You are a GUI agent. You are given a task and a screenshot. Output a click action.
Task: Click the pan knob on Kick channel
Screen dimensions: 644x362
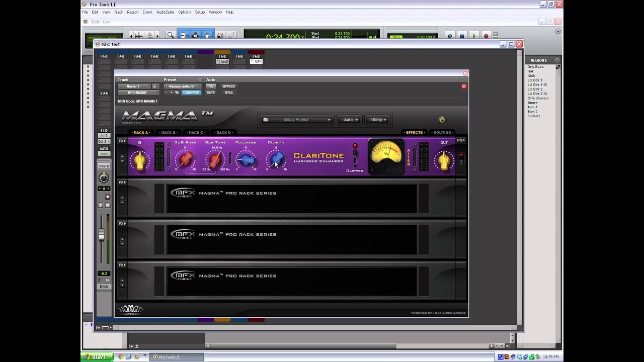coord(104,177)
